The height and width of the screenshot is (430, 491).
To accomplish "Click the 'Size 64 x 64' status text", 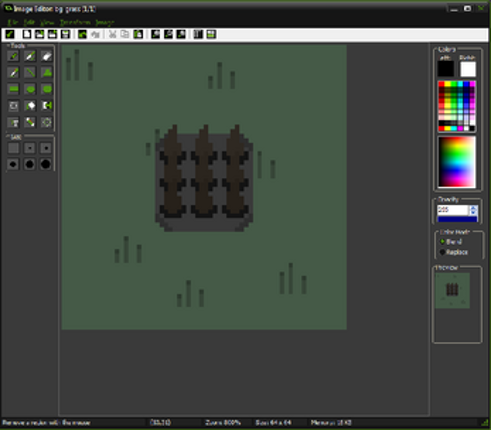I will tap(273, 423).
